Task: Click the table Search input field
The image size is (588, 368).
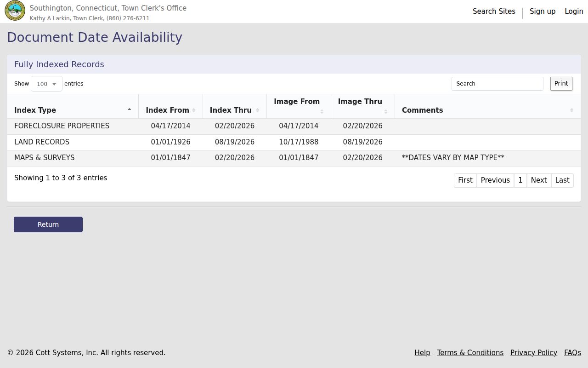Action: (497, 84)
